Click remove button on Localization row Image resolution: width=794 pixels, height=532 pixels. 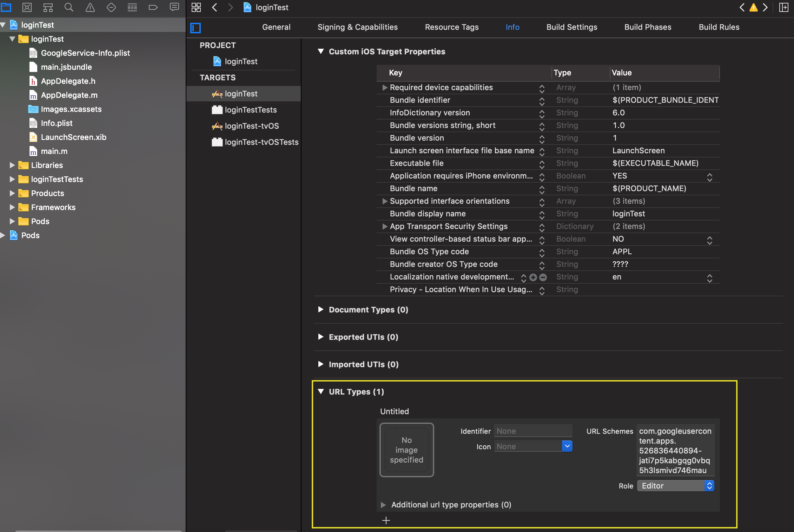(543, 277)
